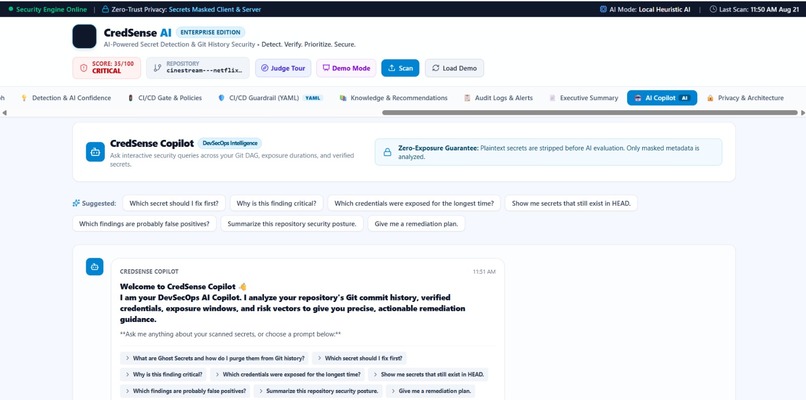Click the blue Scan button
Screen dimensions: 806x400
tap(400, 68)
